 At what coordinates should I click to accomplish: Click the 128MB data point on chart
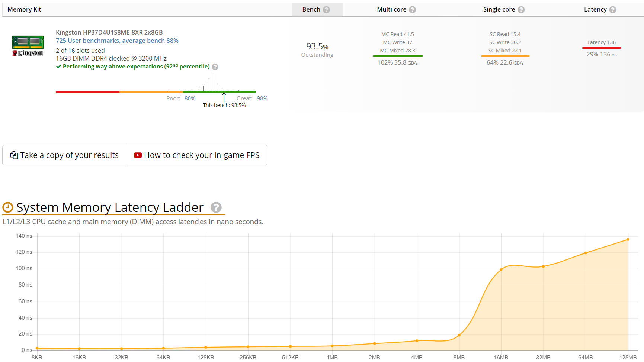tap(628, 239)
